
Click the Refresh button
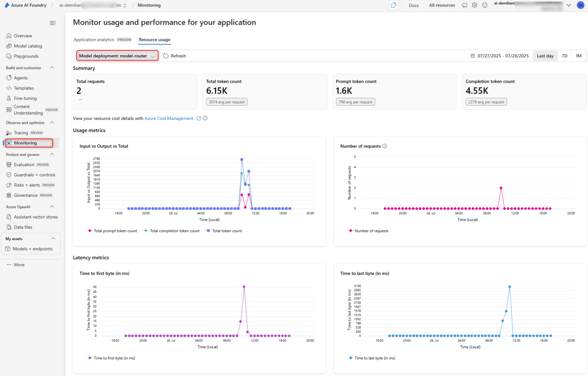(x=174, y=56)
